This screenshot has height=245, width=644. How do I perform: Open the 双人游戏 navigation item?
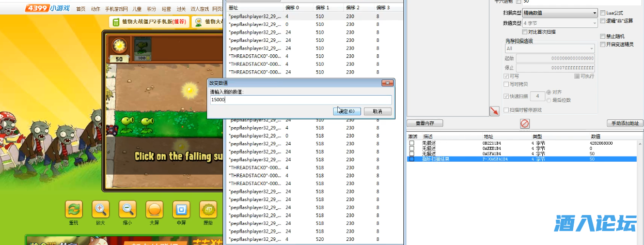200,9
